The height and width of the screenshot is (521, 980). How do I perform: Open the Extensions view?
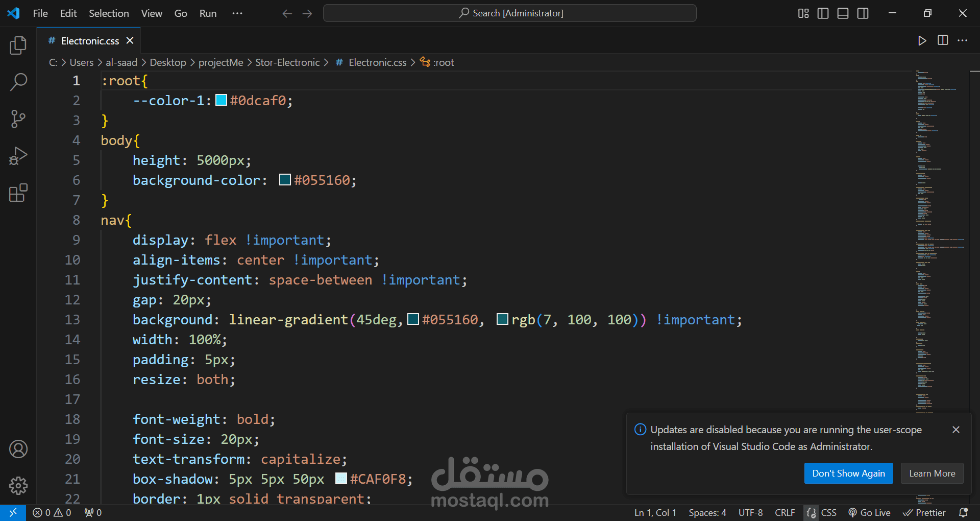18,193
